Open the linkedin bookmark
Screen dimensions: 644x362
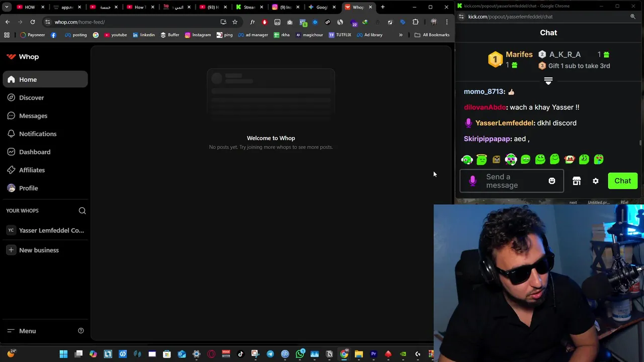click(143, 35)
